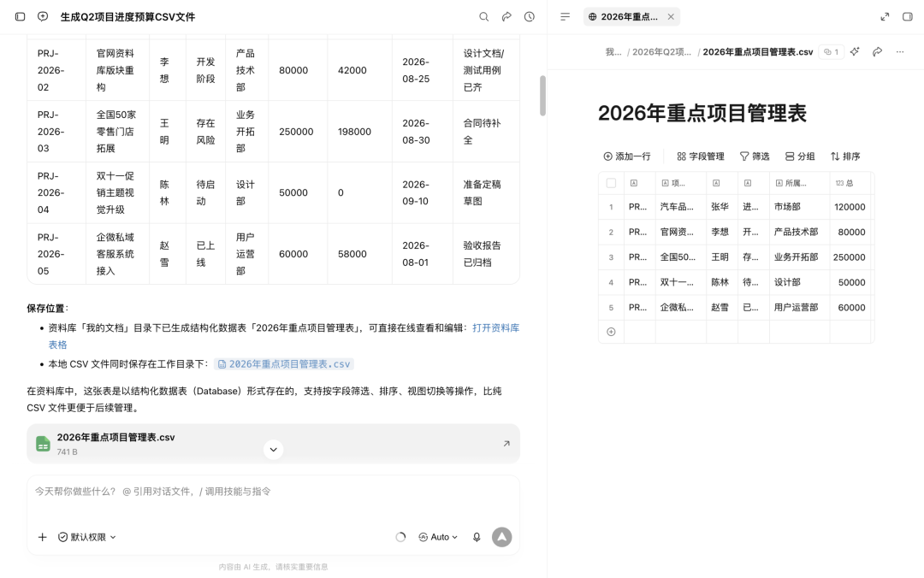Screen dimensions: 924x578
Task: Open 字段管理 in the table toolbar
Action: click(x=701, y=156)
